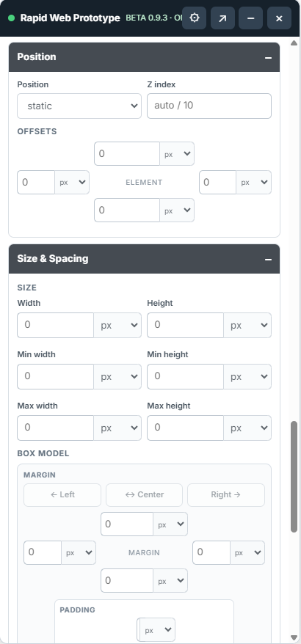Open the Max height unit dropdown

247,428
